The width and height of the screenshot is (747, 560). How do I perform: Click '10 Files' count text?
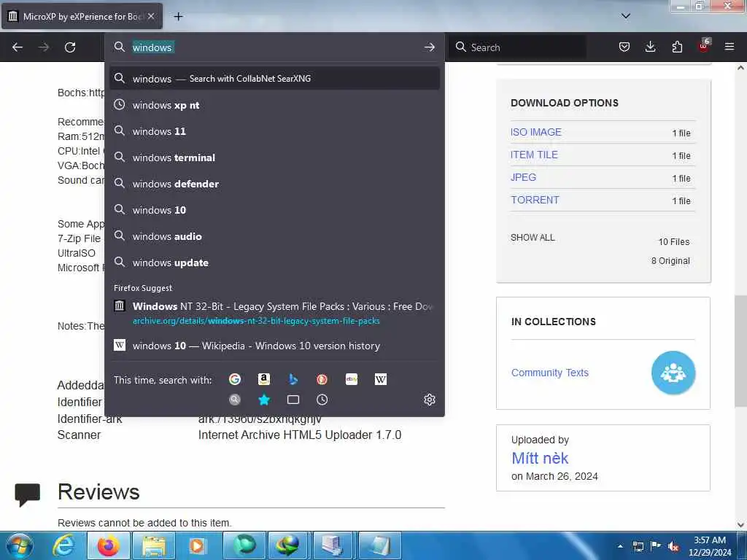pyautogui.click(x=673, y=242)
